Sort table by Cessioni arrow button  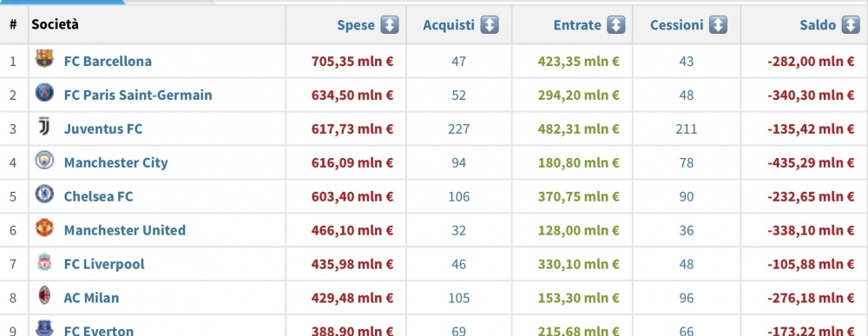click(718, 25)
